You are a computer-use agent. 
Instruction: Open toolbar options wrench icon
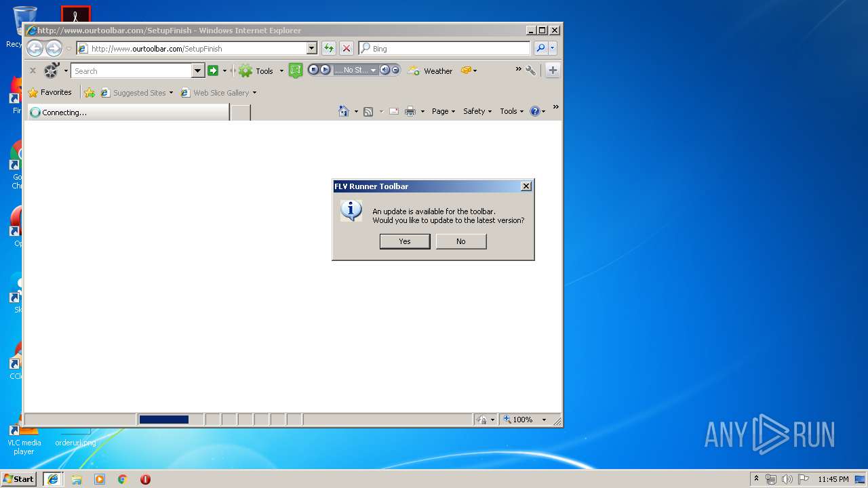point(530,70)
